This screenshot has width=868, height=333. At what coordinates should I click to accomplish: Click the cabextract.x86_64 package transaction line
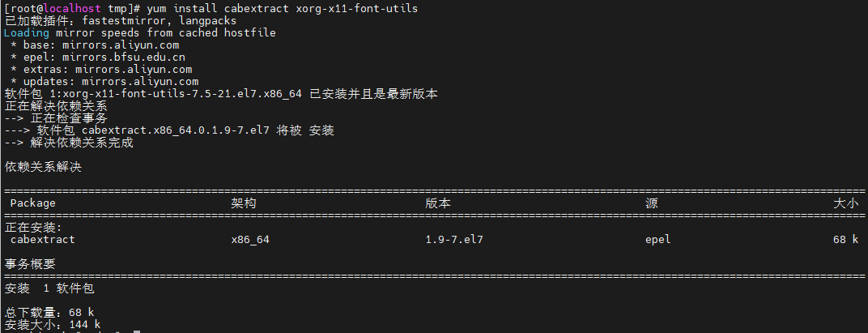169,130
